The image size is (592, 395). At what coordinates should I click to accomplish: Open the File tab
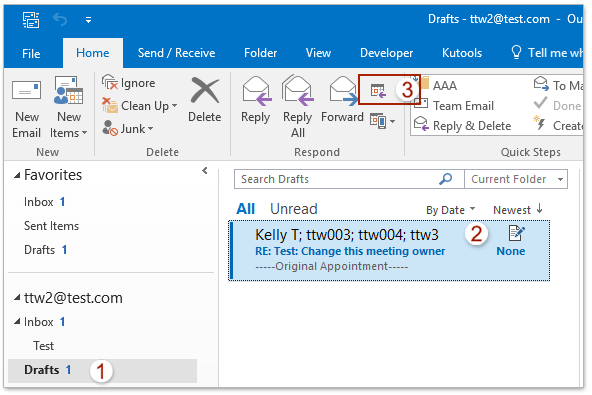(31, 53)
